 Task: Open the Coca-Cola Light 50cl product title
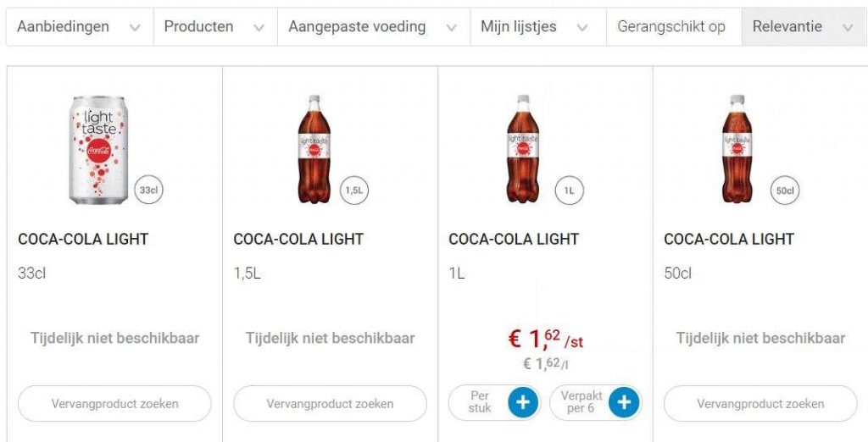pyautogui.click(x=729, y=240)
